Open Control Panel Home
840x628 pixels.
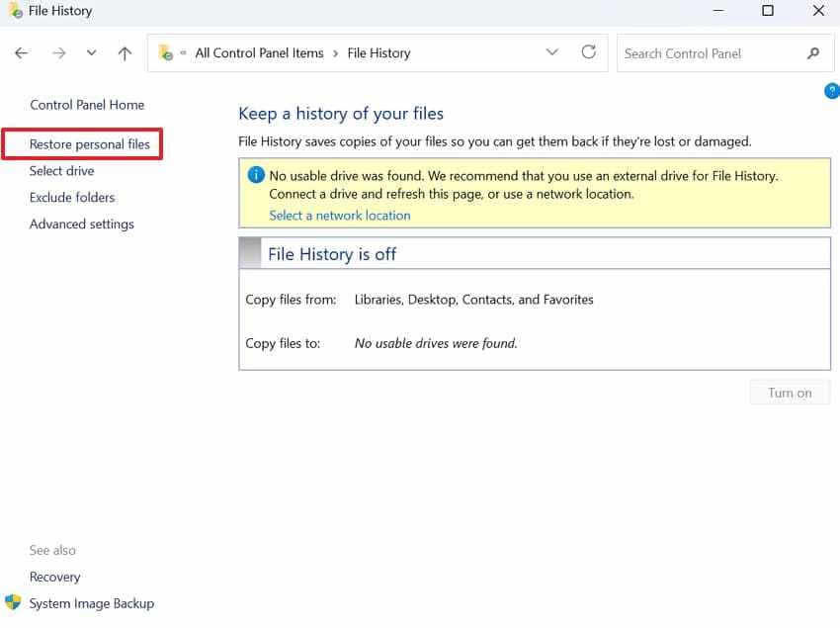87,105
